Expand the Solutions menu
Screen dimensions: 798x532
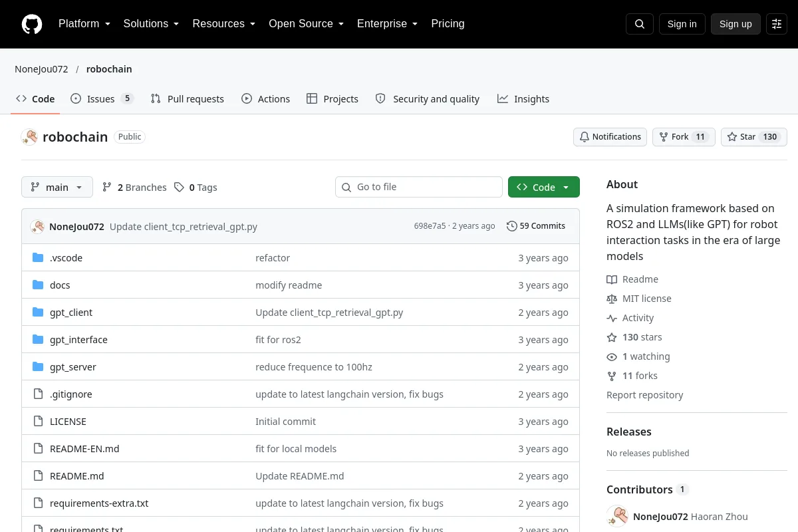152,24
